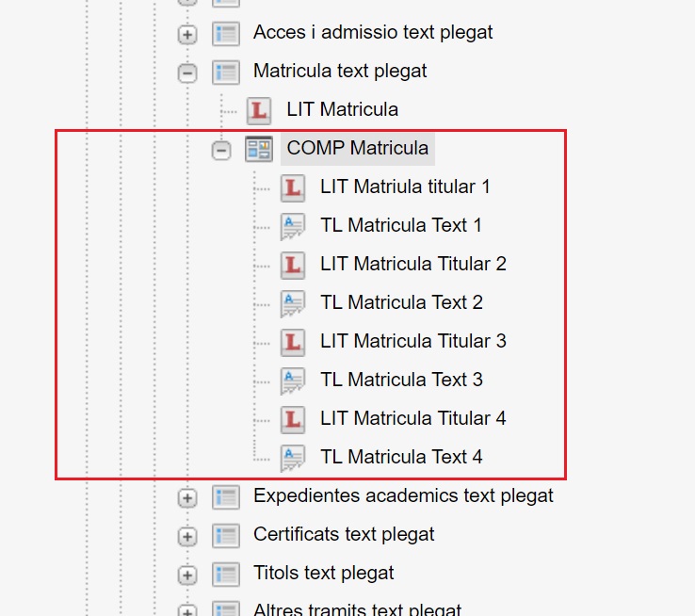Screen dimensions: 695x616
Task: Click the L icon next to LIT Matricula Titular 2
Action: point(293,265)
